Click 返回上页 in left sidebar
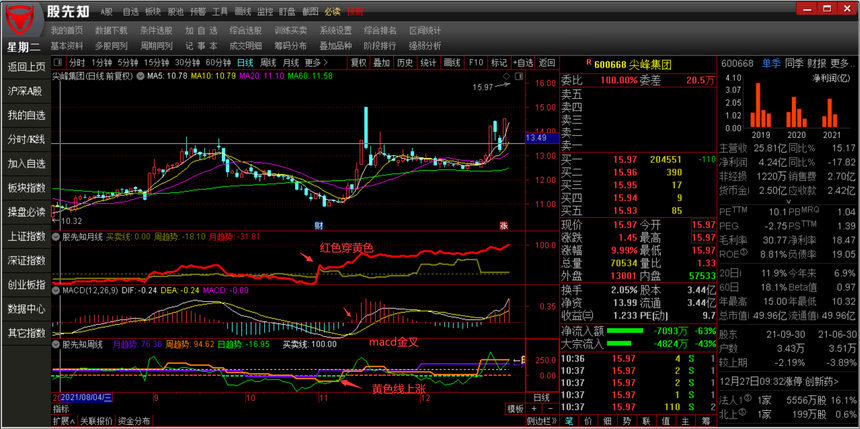Screen dimensions: 860x429 (26, 67)
